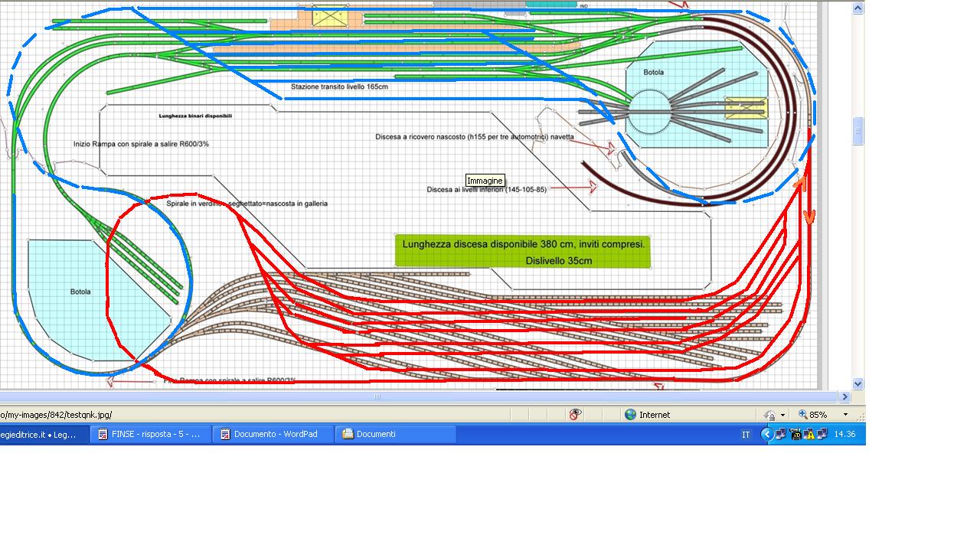
Task: Click the zoom magnifier 85% icon
Action: click(x=802, y=414)
